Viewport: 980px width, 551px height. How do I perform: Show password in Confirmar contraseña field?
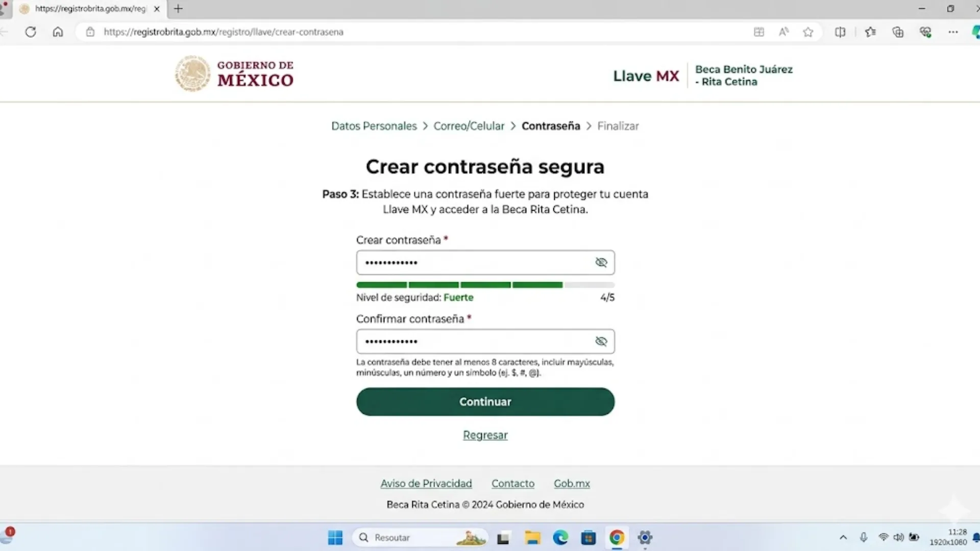[601, 341]
